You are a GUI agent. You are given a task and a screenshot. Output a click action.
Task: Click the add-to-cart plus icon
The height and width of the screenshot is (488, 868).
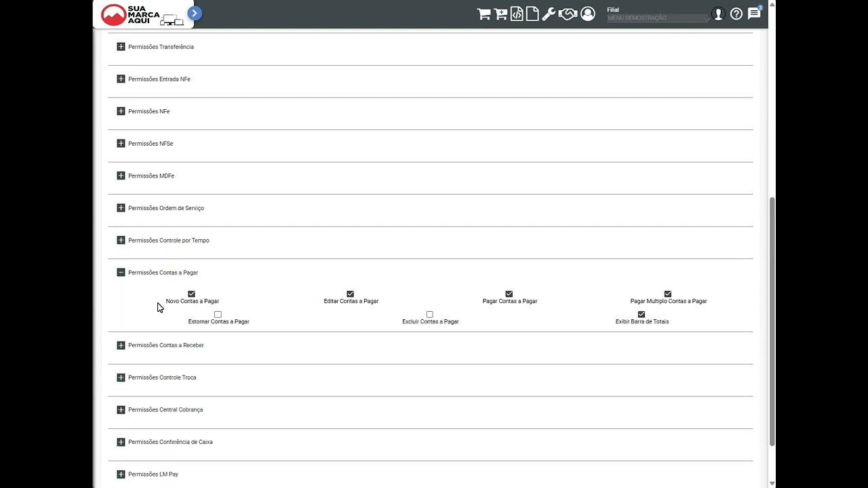coord(500,14)
